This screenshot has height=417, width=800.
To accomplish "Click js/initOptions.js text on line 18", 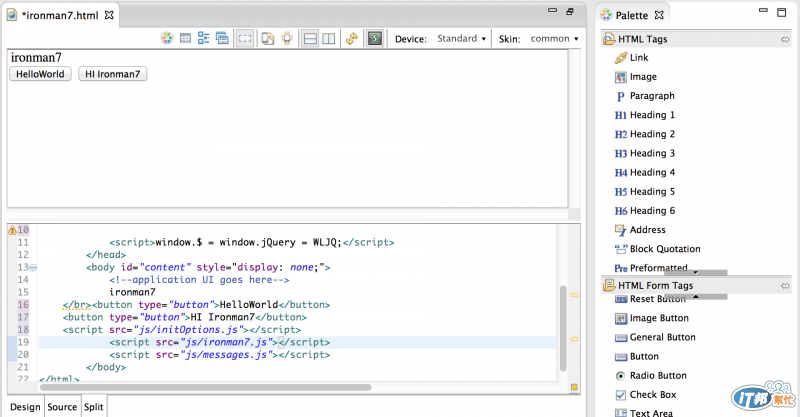I will coord(191,330).
